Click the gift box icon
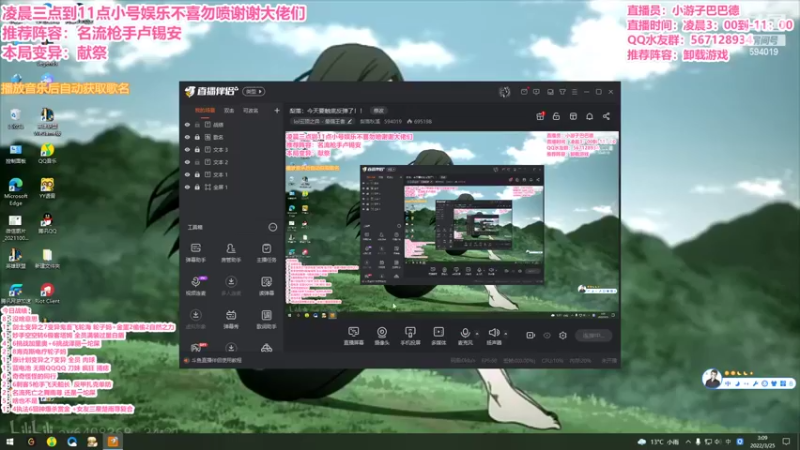Screen dimensions: 800x450 click(x=540, y=116)
